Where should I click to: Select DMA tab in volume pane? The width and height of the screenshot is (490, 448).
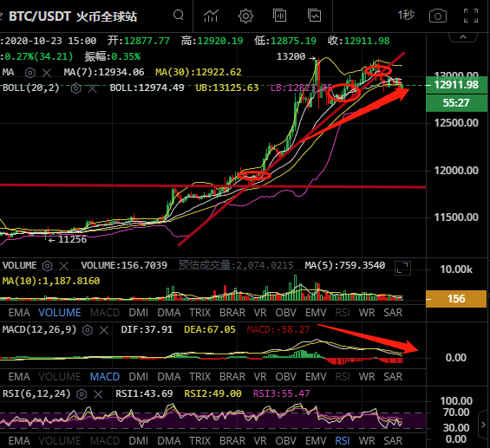pos(169,313)
